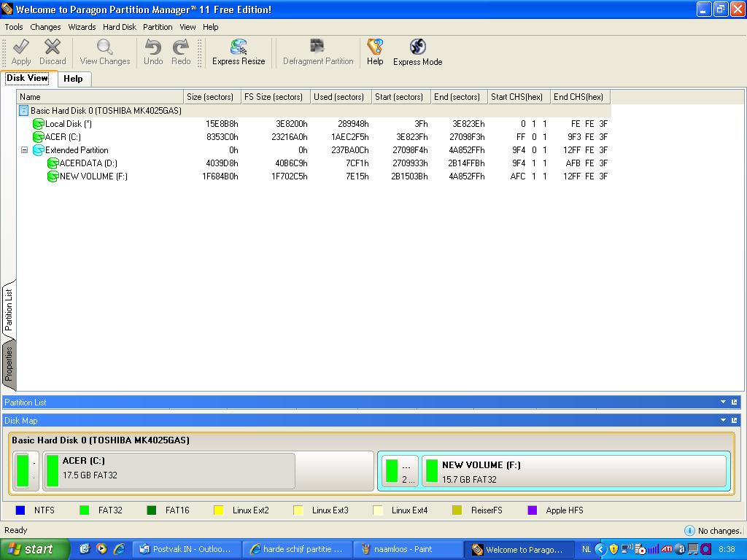Maximize the Partition List panel
Image resolution: width=747 pixels, height=560 pixels.
pyautogui.click(x=734, y=402)
